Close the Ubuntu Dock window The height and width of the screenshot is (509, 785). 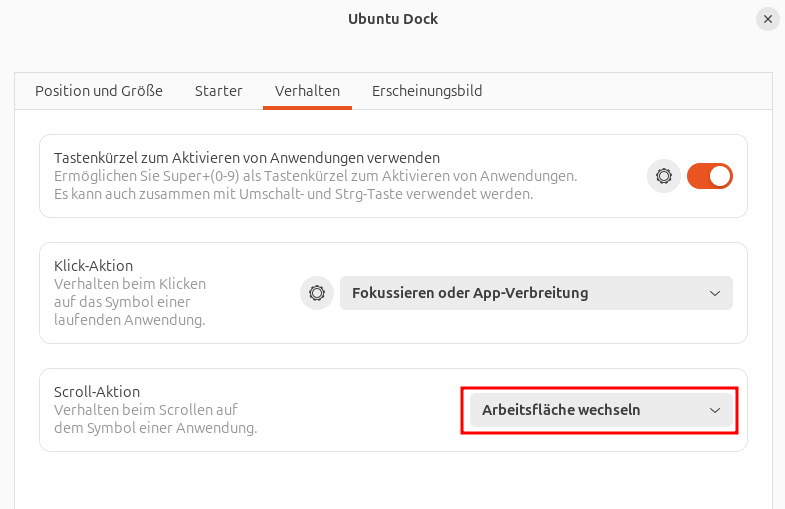point(767,19)
